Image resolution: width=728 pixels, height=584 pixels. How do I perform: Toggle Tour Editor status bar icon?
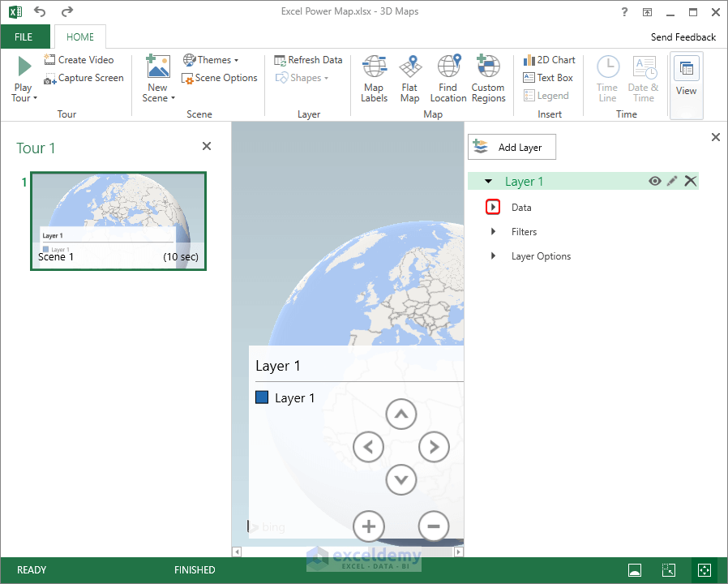635,570
